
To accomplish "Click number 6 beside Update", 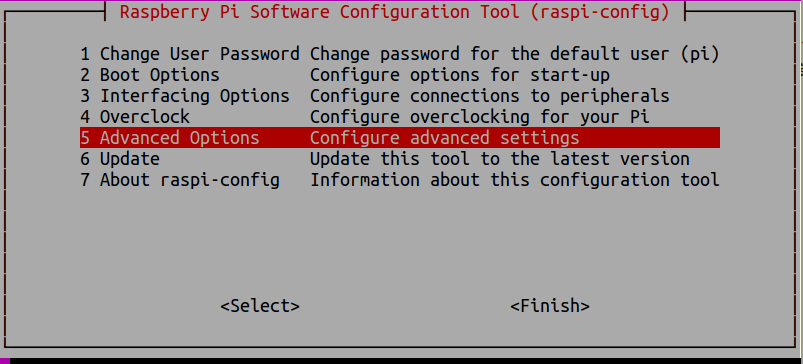I will 85,159.
